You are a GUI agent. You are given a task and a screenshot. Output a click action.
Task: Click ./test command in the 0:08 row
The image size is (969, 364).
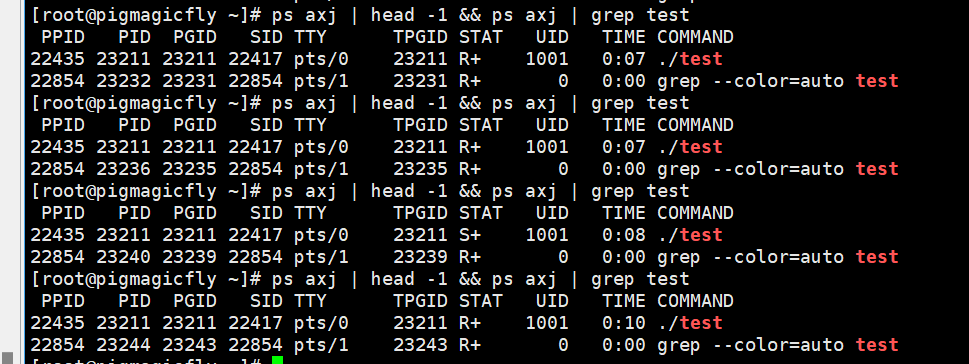690,235
